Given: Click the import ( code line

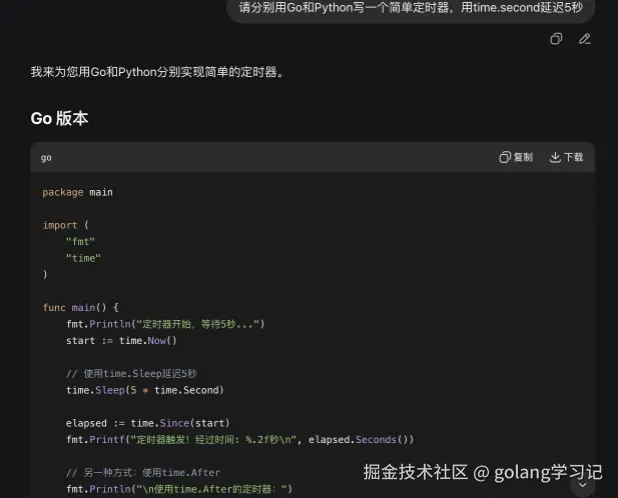Looking at the screenshot, I should click(66, 225).
